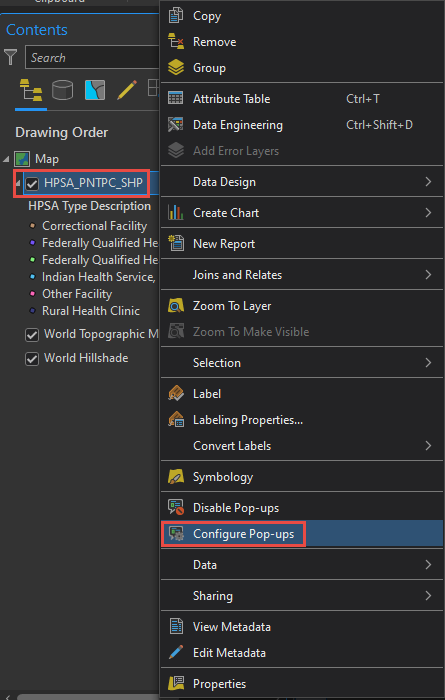Toggle World Topographic Map layer visibility
Image resolution: width=445 pixels, height=700 pixels.
(x=32, y=335)
